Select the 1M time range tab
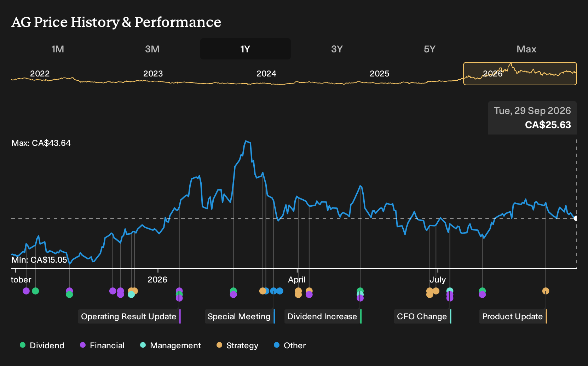Screen dimensions: 588x366 click(x=58, y=49)
